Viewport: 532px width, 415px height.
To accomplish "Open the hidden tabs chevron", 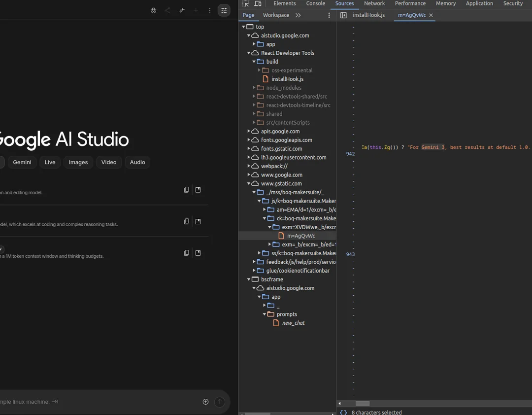I will tap(298, 15).
